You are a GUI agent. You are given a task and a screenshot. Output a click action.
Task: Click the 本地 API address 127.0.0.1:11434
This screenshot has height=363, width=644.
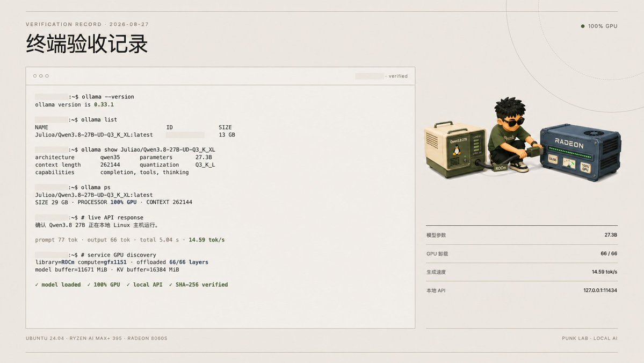coord(600,290)
